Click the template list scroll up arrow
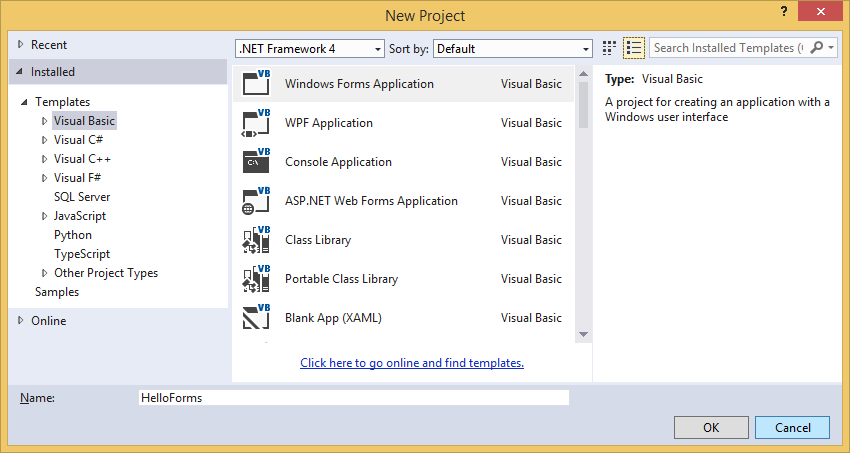This screenshot has height=453, width=850. point(583,74)
